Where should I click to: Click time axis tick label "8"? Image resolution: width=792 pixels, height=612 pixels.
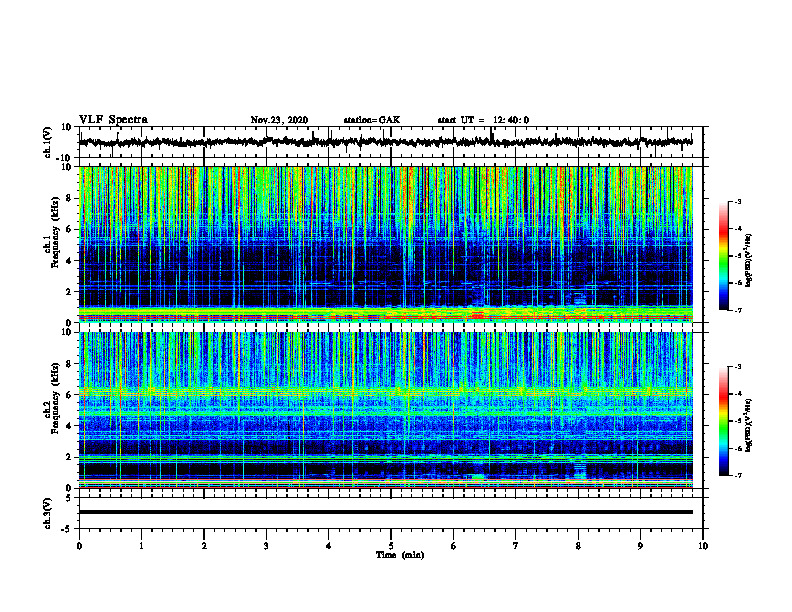[x=578, y=546]
